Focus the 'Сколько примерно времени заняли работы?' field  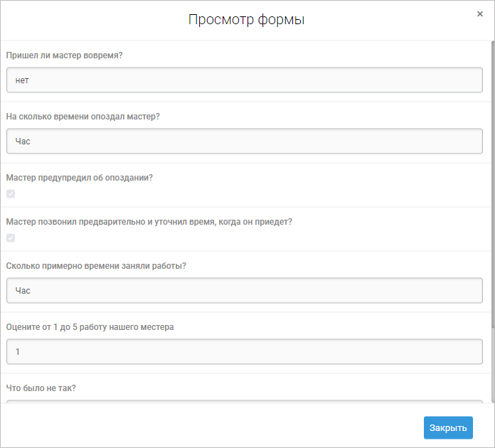point(244,290)
